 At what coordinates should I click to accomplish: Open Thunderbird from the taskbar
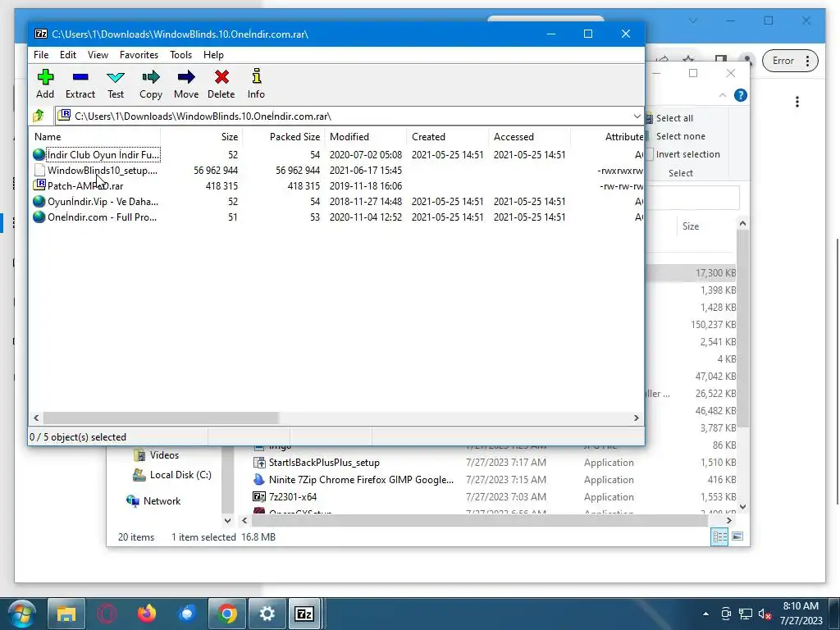pyautogui.click(x=187, y=614)
